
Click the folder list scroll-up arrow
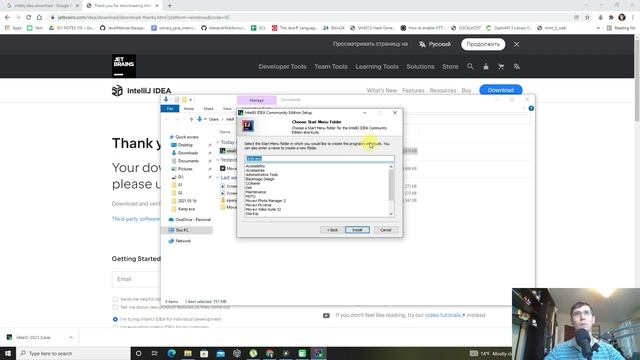pyautogui.click(x=391, y=167)
